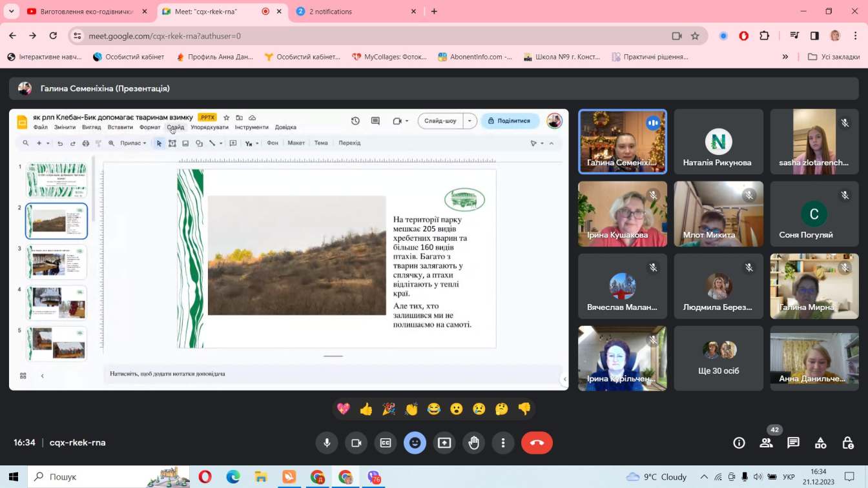Toggle the microphone on or off
This screenshot has height=488, width=868.
tap(327, 443)
